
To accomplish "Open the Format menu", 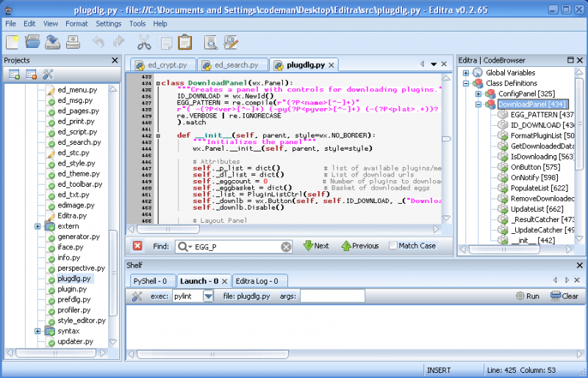I will tap(76, 24).
